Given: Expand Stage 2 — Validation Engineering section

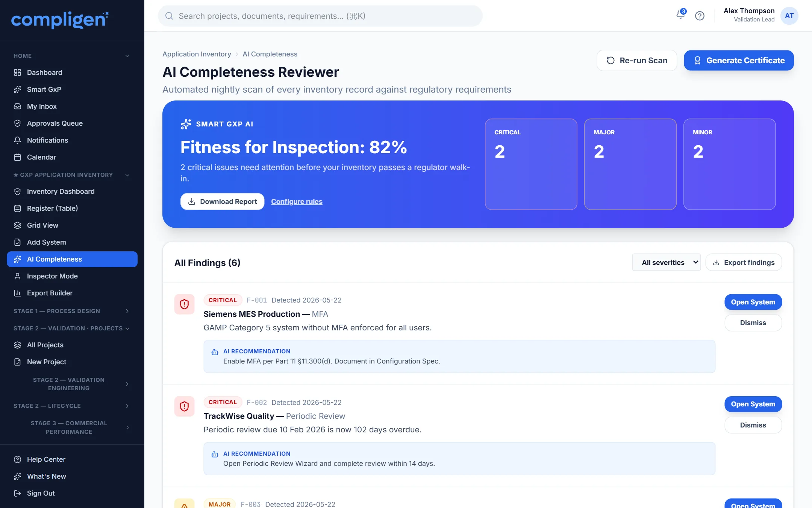Looking at the screenshot, I should click(127, 384).
